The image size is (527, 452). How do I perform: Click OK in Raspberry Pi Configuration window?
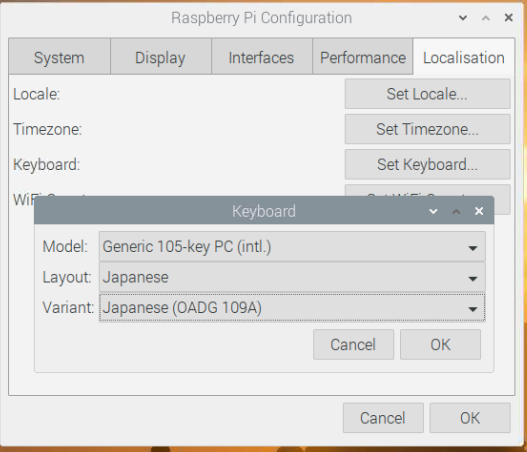pos(470,418)
